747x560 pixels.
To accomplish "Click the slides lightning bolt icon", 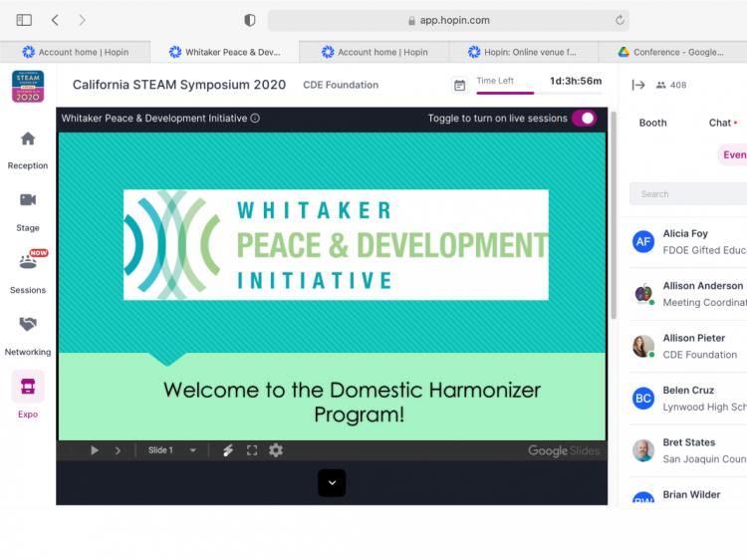I will pyautogui.click(x=228, y=450).
